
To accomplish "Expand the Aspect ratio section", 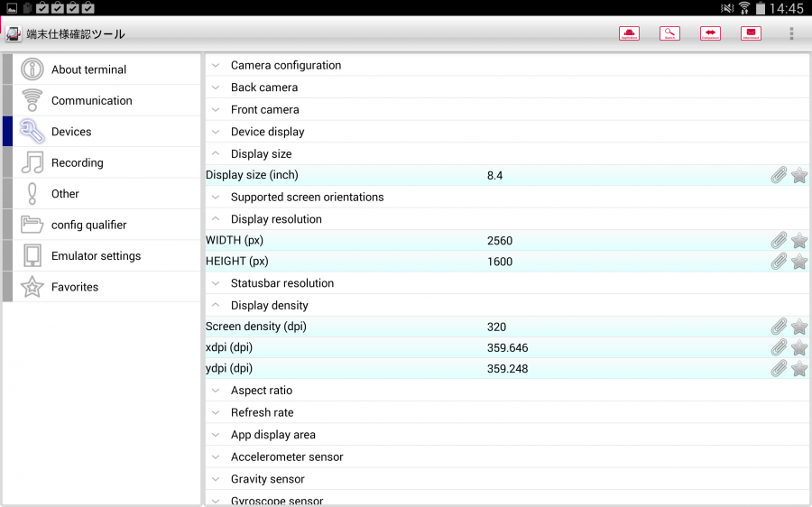I will pos(261,391).
